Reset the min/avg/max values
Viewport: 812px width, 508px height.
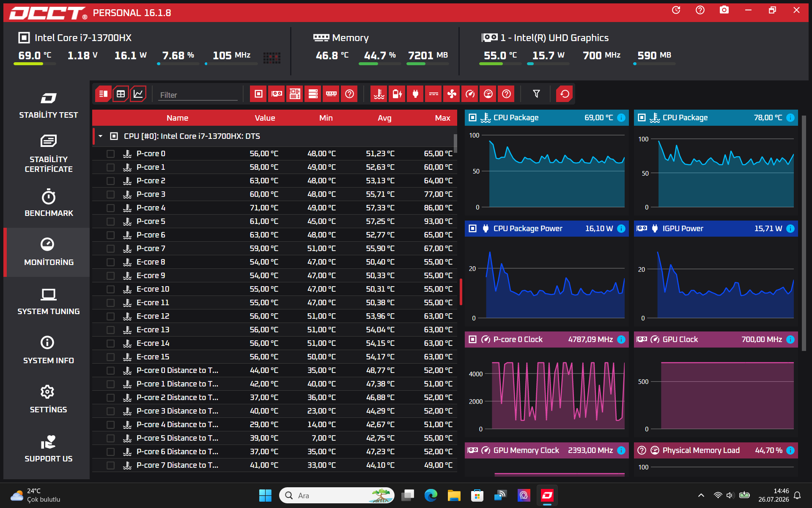565,94
